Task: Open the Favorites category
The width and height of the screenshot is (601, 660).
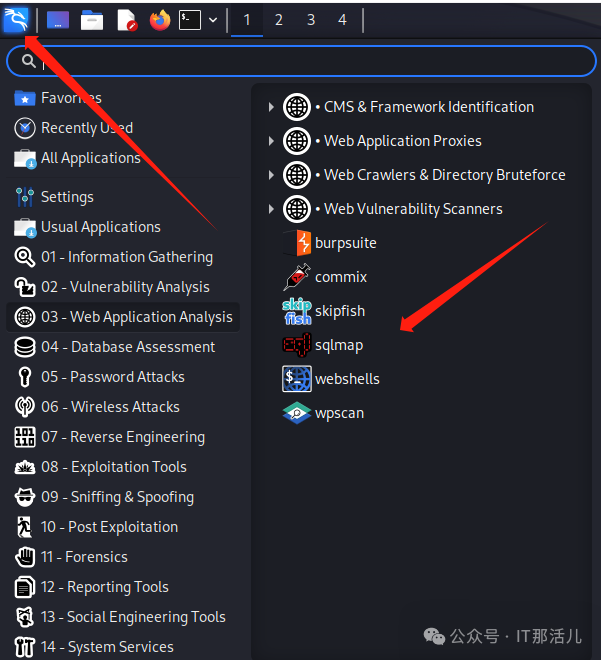Action: 123,98
